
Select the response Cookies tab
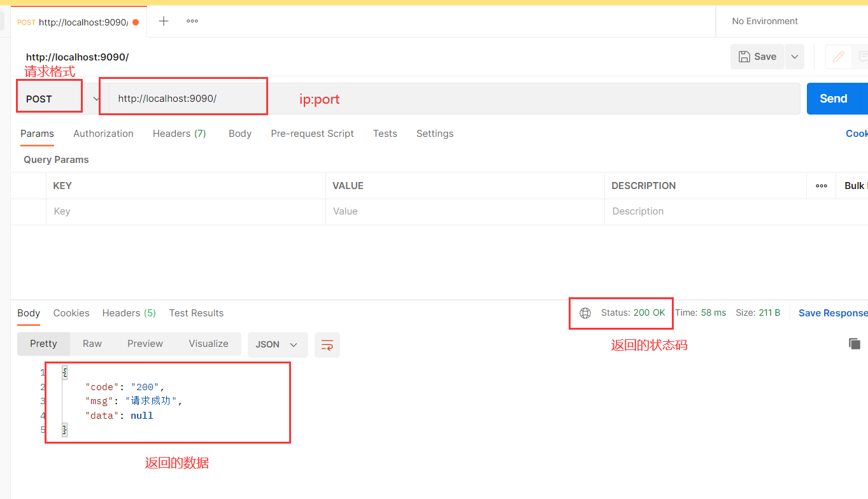[71, 313]
